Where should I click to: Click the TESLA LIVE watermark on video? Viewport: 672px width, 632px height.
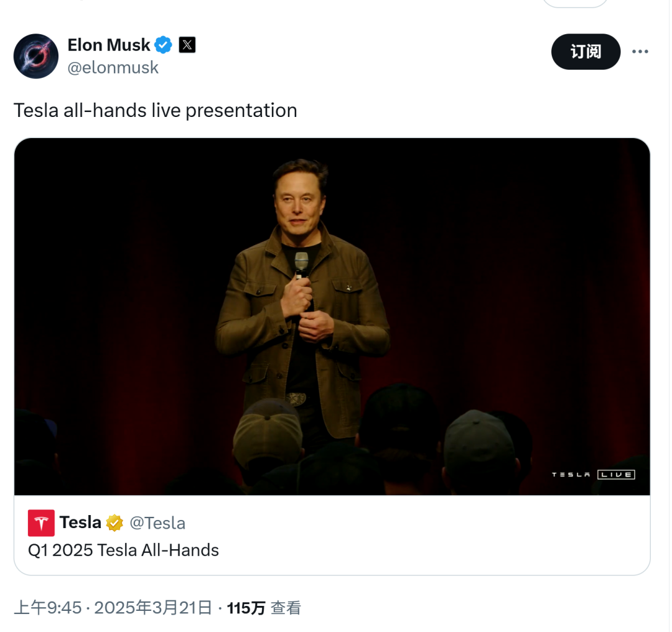pos(593,475)
